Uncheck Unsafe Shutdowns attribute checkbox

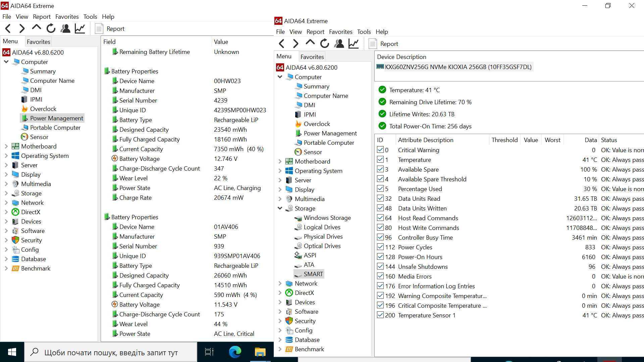coord(380,266)
